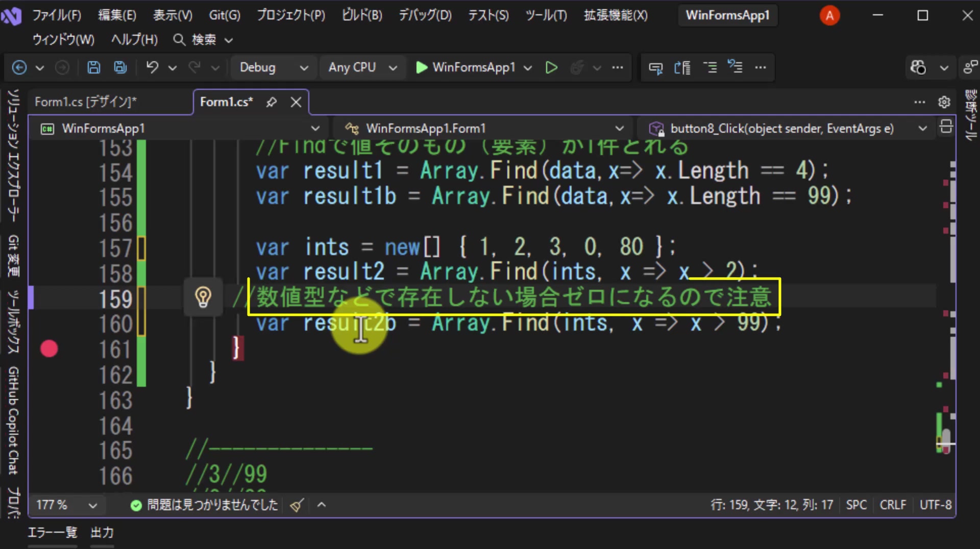Image resolution: width=980 pixels, height=549 pixels.
Task: Click the lightbulb quick actions icon
Action: coord(203,297)
